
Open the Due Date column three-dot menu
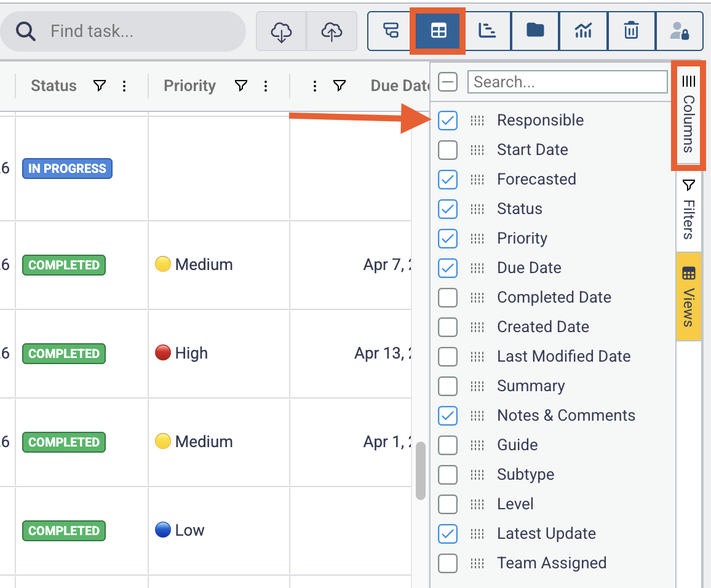pos(315,85)
